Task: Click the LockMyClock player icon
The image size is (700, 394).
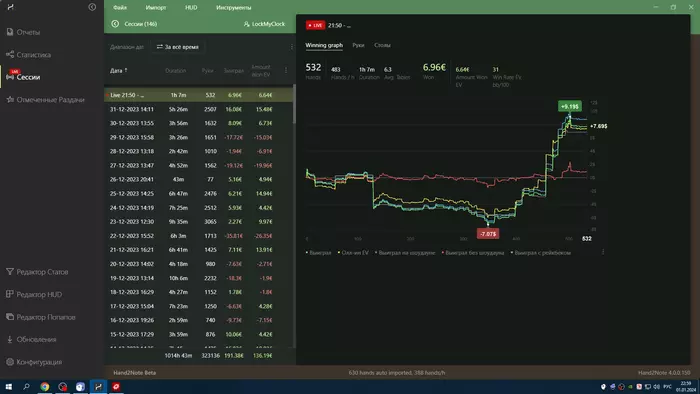Action: [246, 24]
